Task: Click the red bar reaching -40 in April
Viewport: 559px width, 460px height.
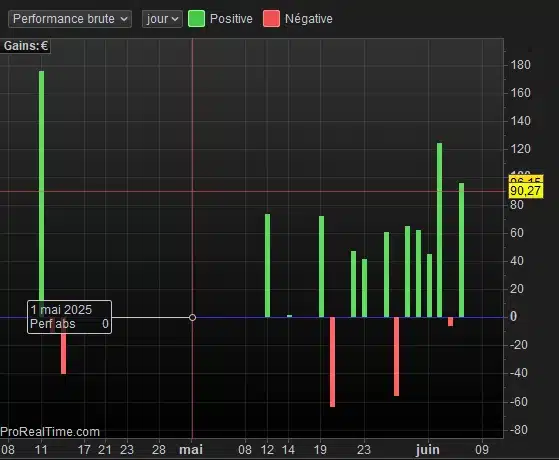Action: point(63,346)
